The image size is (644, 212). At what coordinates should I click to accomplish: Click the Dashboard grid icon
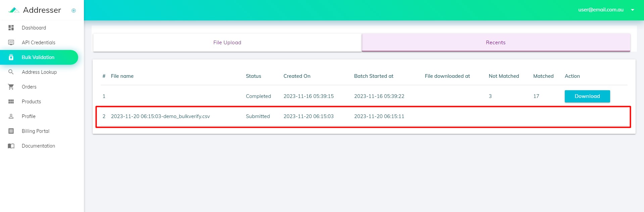11,28
